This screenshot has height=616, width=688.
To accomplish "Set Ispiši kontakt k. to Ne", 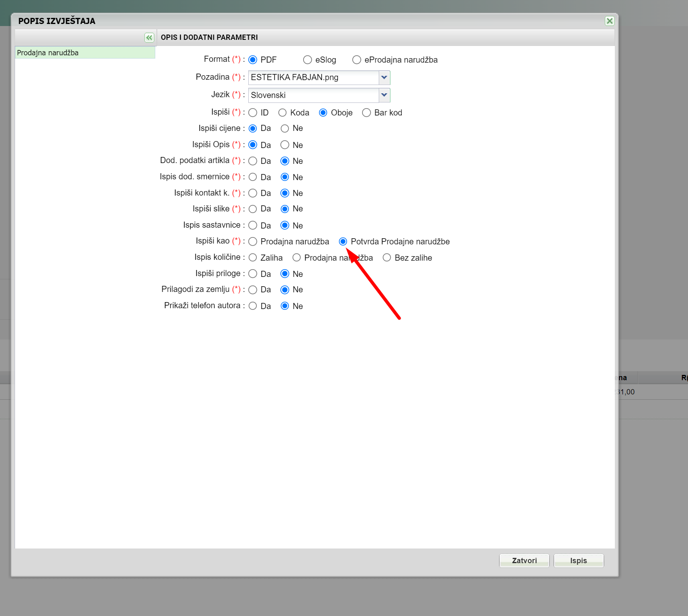I will [x=285, y=193].
